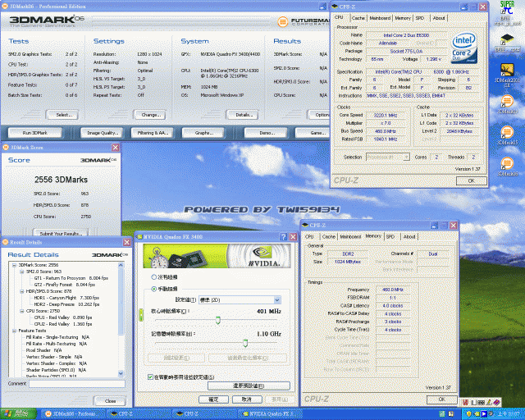Collapse the Feature Tests tree node
The width and height of the screenshot is (525, 420).
15,331
